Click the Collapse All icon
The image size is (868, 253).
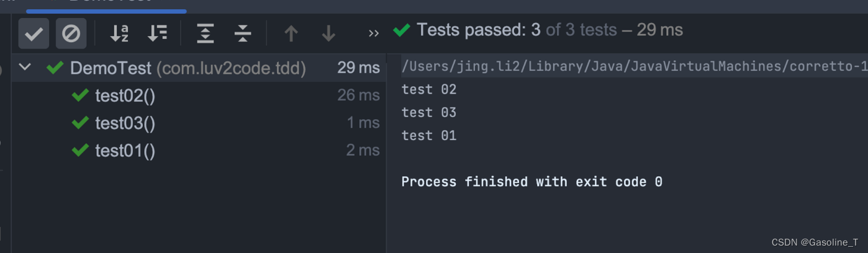tap(243, 33)
